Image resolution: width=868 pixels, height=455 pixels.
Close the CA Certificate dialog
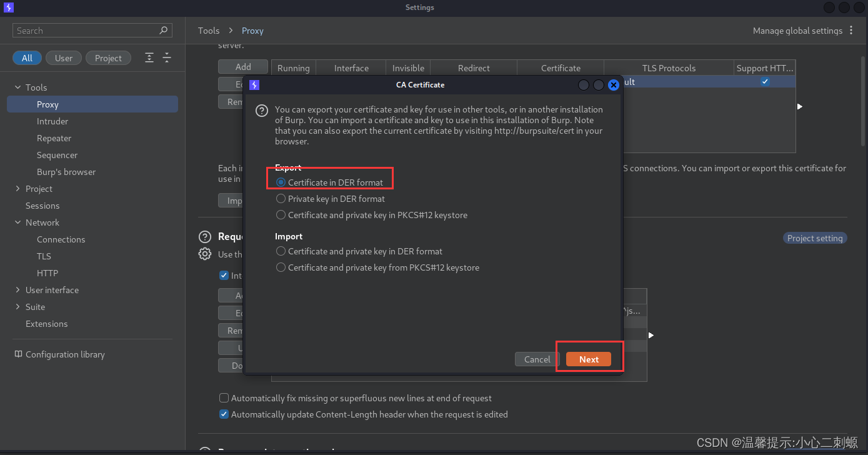(x=614, y=85)
